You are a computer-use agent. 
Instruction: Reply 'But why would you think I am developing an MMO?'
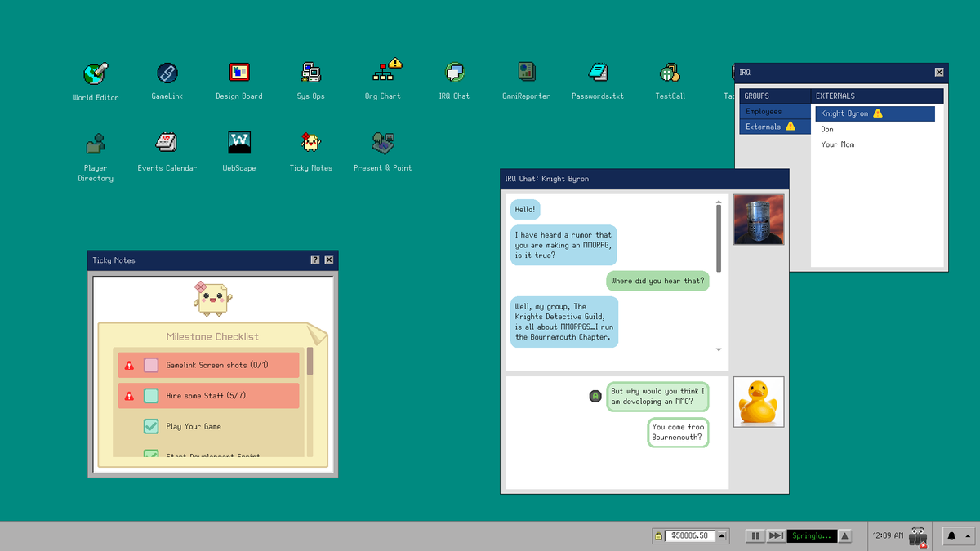point(657,397)
